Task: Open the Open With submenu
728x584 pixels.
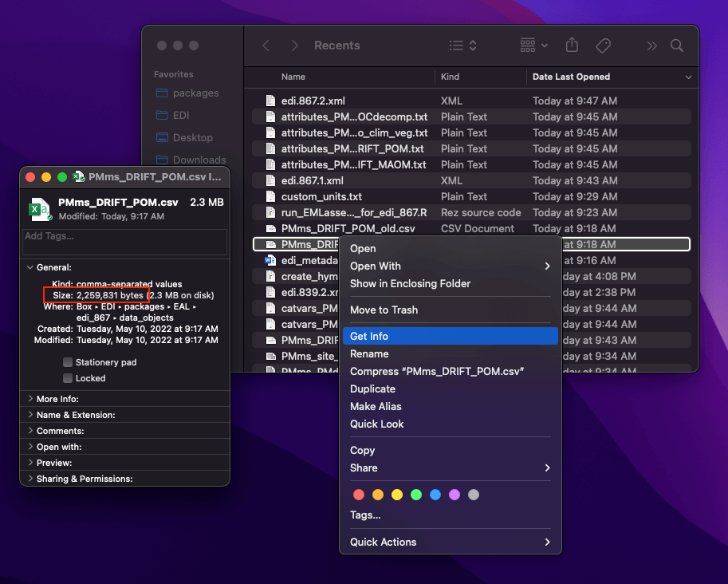Action: [x=451, y=266]
